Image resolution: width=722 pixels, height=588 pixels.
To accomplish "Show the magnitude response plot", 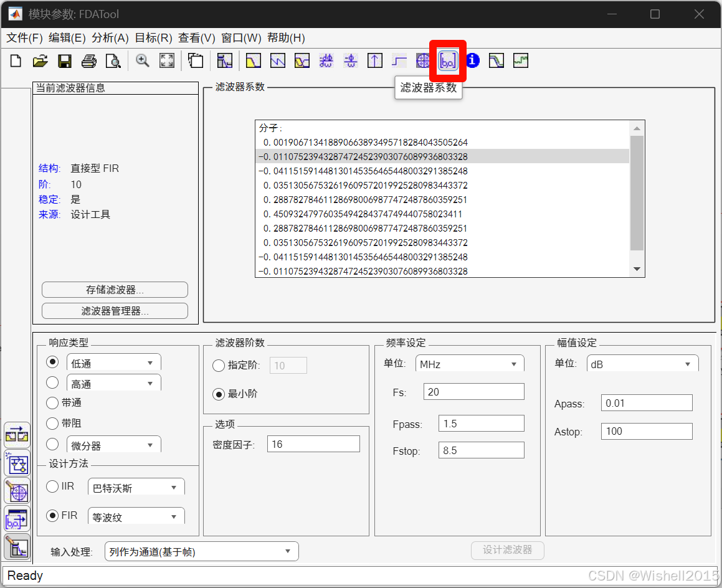I will (254, 61).
